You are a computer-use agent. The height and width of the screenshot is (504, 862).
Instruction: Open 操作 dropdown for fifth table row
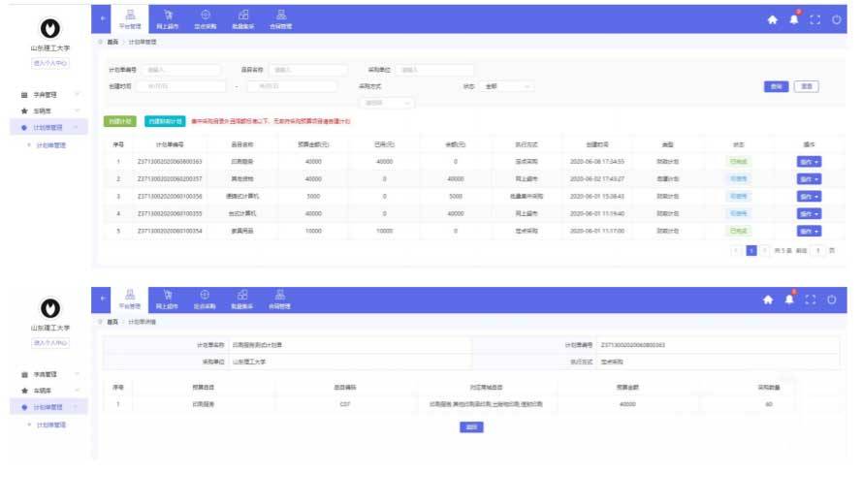point(809,232)
